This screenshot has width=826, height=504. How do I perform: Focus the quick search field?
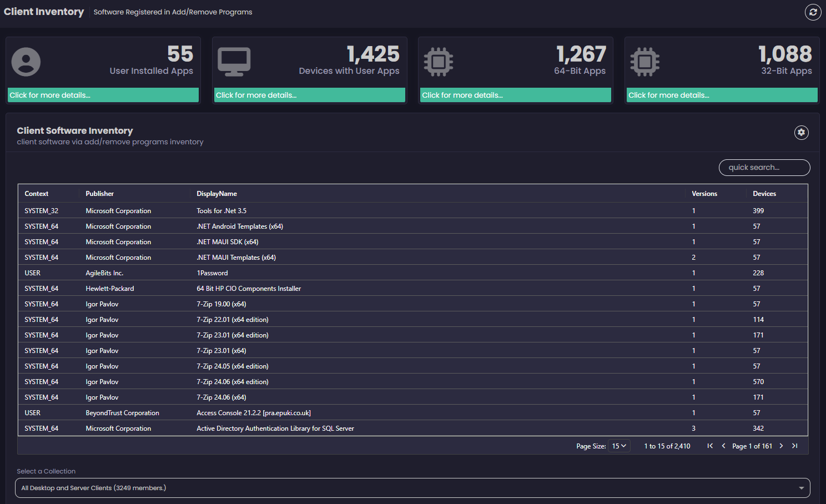pos(764,168)
